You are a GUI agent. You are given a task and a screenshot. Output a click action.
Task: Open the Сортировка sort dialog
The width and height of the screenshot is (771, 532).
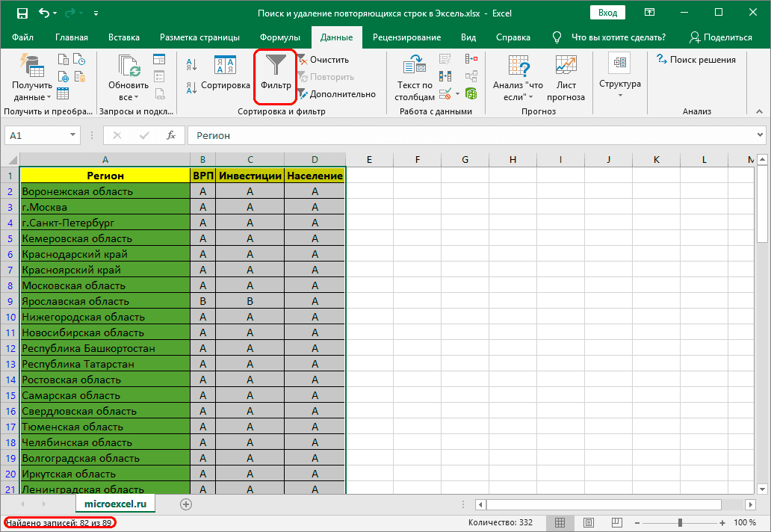click(225, 75)
